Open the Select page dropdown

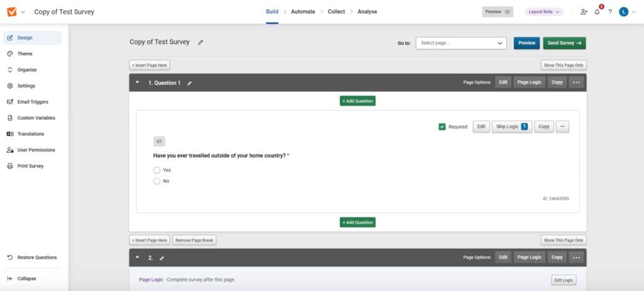[461, 43]
